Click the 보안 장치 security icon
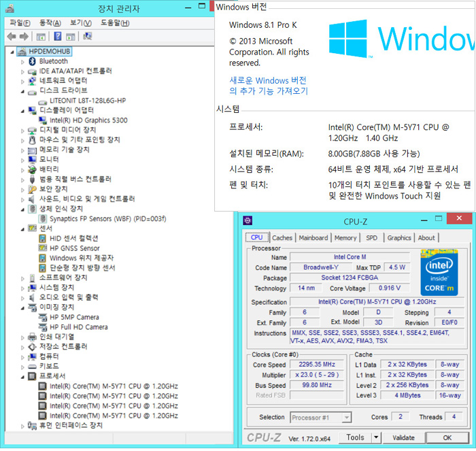The width and height of the screenshot is (476, 451). tap(32, 189)
